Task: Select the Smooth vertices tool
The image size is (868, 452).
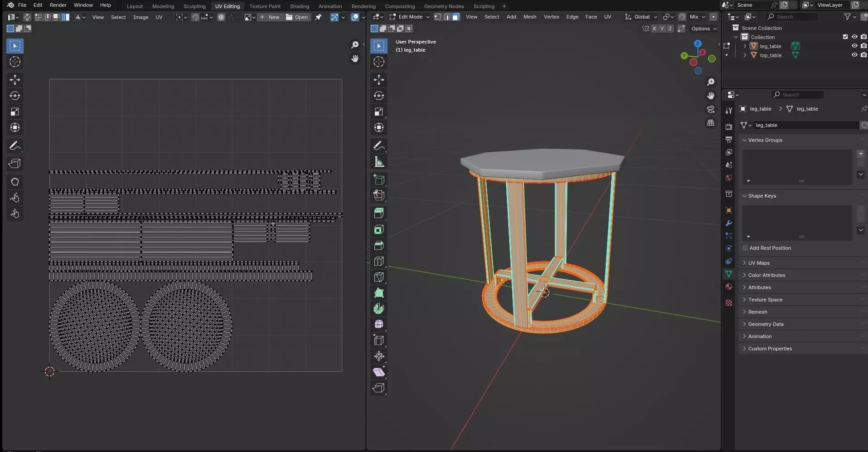Action: pos(379,325)
